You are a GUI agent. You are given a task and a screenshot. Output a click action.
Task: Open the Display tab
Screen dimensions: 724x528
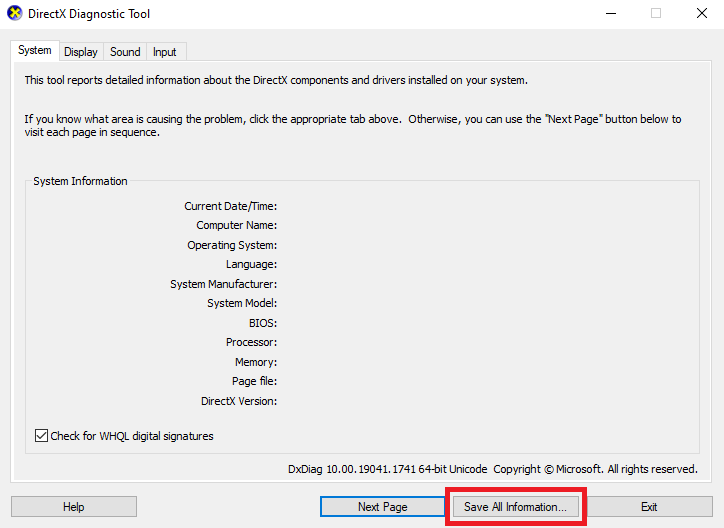[x=81, y=52]
